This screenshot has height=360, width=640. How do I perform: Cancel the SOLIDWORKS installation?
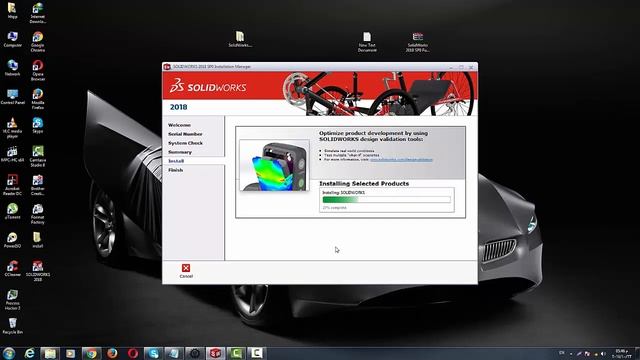point(186,271)
